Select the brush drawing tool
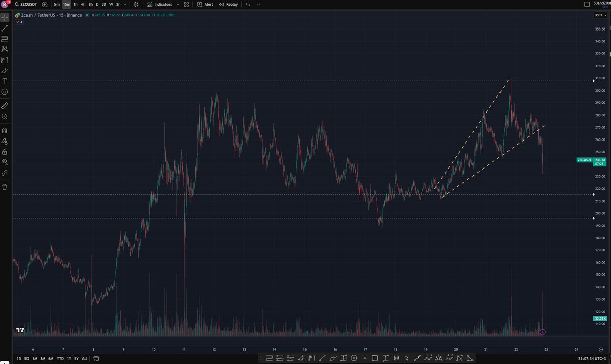611x364 pixels. (5, 71)
